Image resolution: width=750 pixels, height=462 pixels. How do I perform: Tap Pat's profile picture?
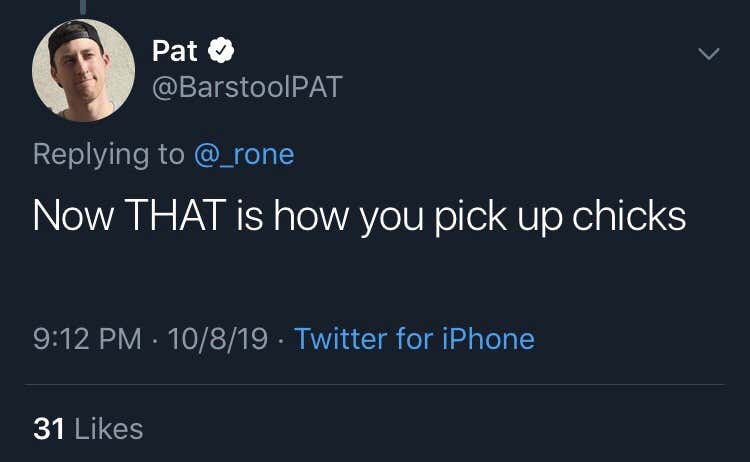83,70
